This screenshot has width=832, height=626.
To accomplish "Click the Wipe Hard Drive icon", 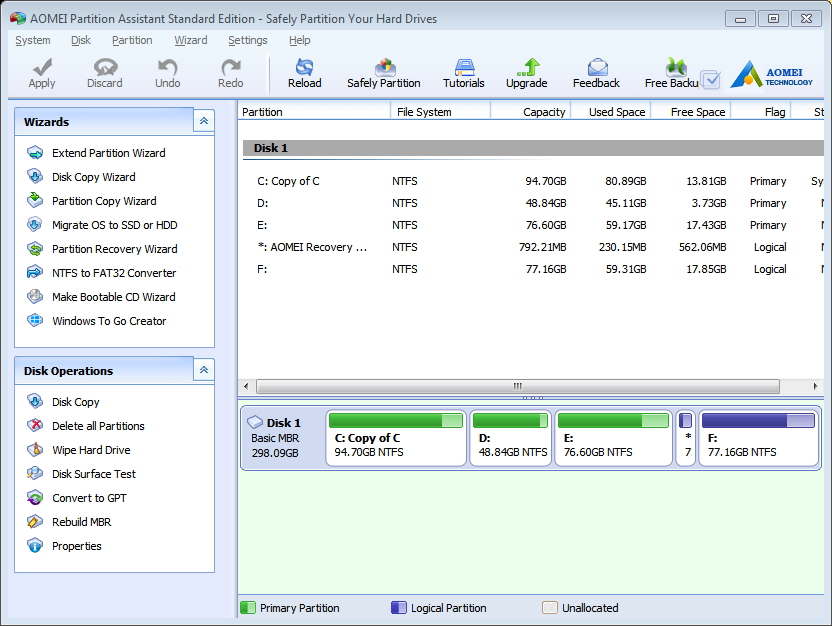I will (x=35, y=450).
